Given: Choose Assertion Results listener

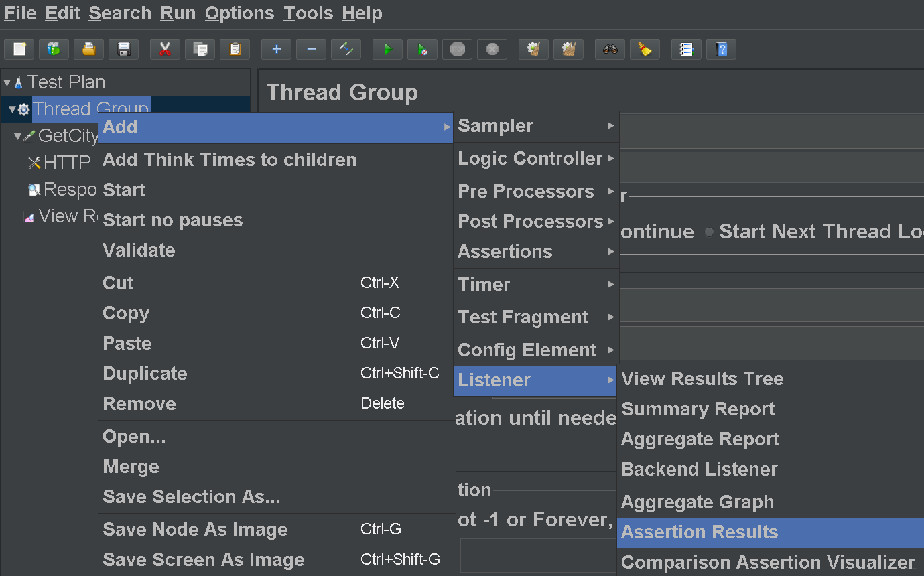Looking at the screenshot, I should tap(771, 532).
